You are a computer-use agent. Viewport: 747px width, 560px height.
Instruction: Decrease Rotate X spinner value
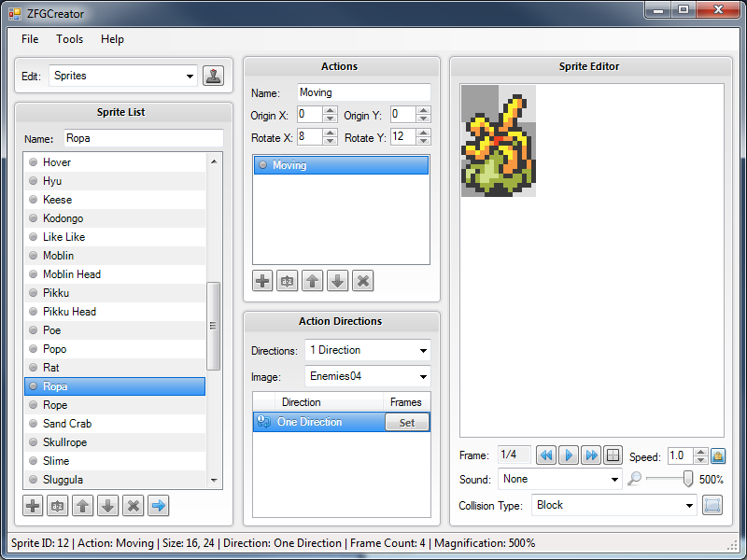330,141
